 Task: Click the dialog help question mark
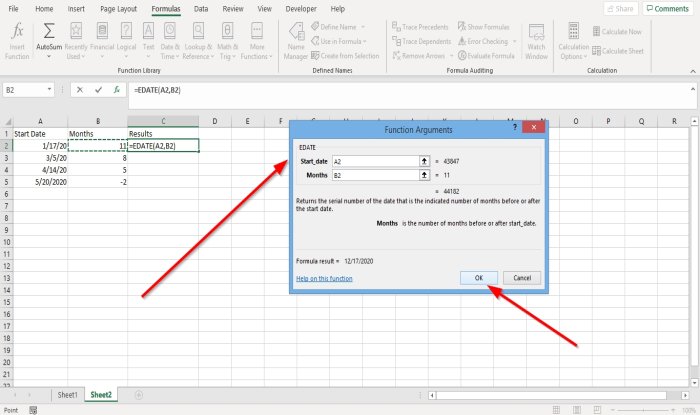coord(515,127)
